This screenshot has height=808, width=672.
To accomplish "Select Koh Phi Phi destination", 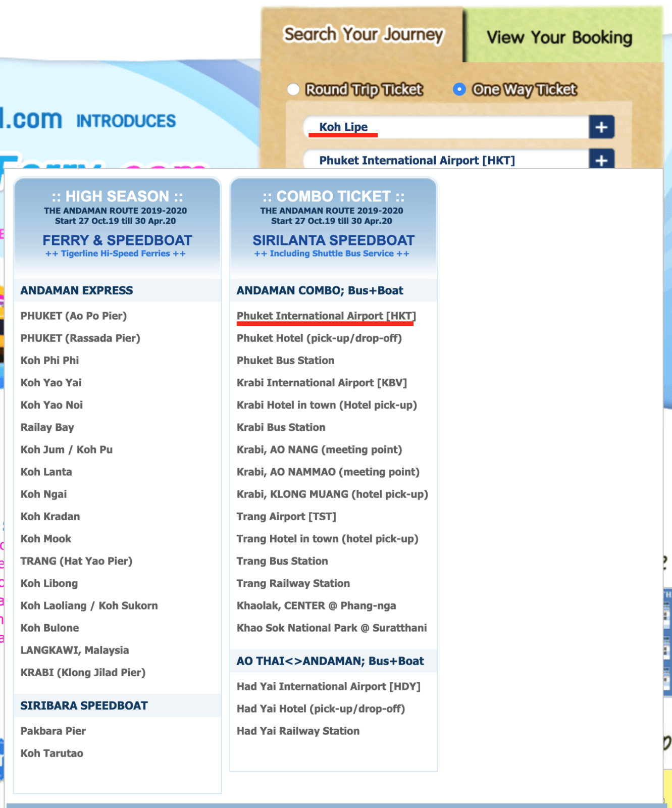I will click(49, 361).
